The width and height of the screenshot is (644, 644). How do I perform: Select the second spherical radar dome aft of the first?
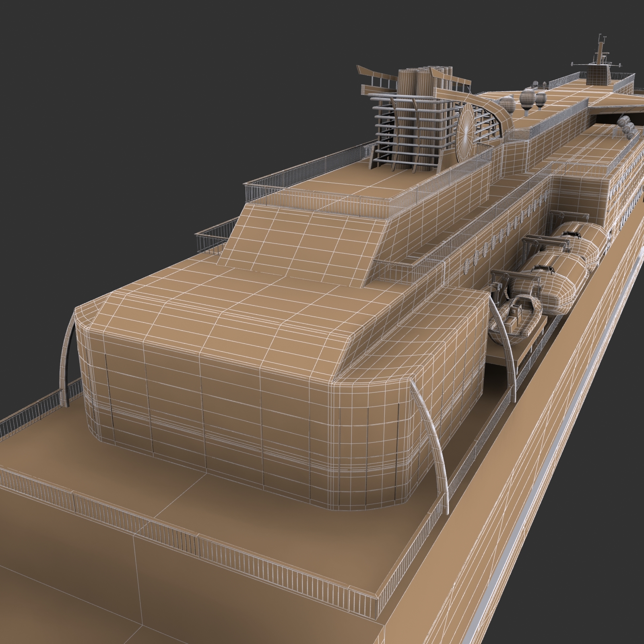point(541,99)
